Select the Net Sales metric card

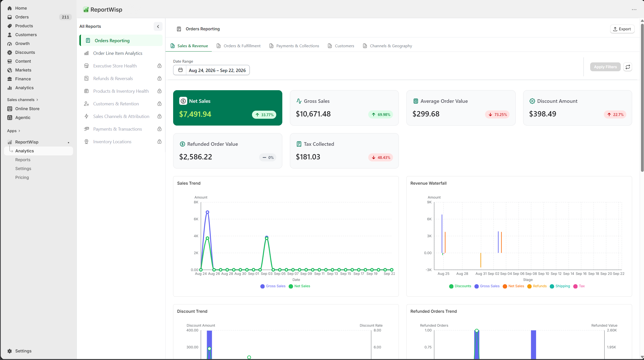(227, 108)
